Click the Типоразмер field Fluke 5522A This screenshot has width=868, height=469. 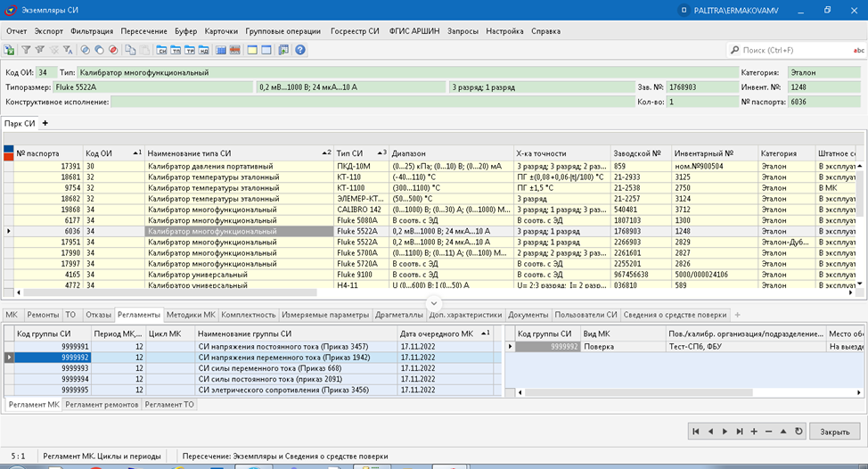(x=152, y=86)
